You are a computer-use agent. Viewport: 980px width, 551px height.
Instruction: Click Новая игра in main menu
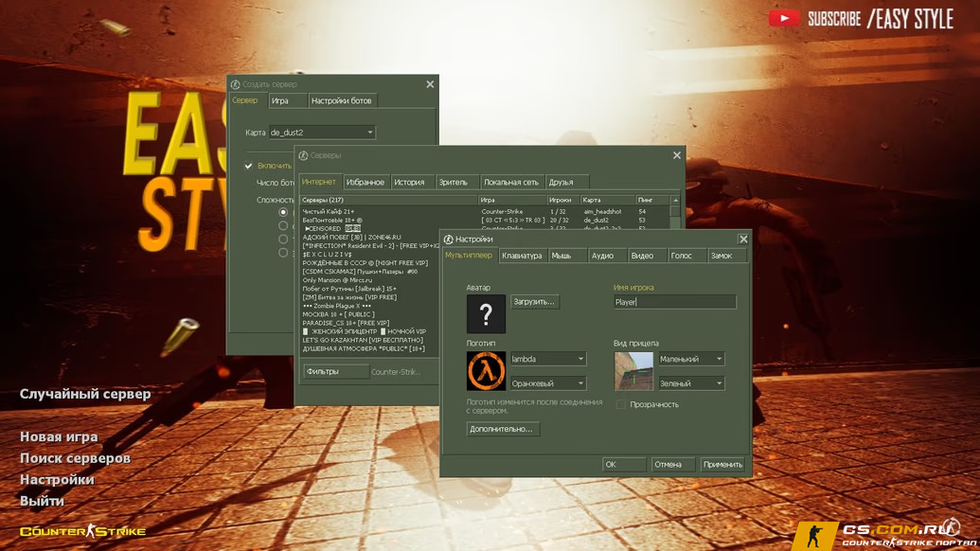(x=59, y=436)
